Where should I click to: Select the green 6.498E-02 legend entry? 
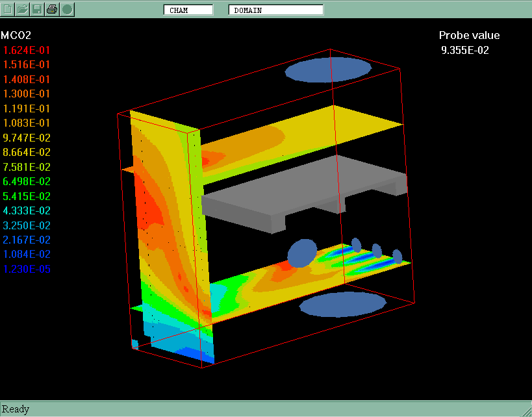click(x=27, y=181)
